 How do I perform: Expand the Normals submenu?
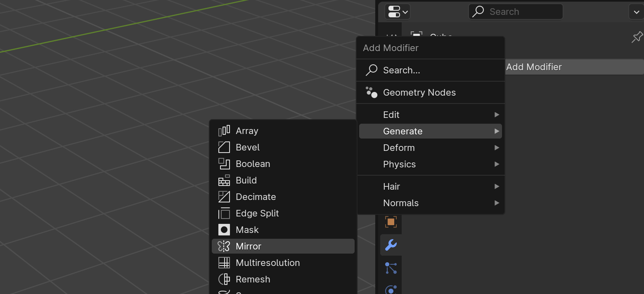tap(431, 203)
